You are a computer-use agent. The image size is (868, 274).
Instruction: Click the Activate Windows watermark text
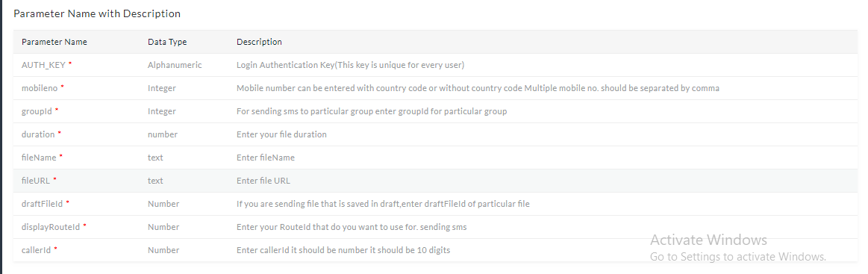pos(708,240)
